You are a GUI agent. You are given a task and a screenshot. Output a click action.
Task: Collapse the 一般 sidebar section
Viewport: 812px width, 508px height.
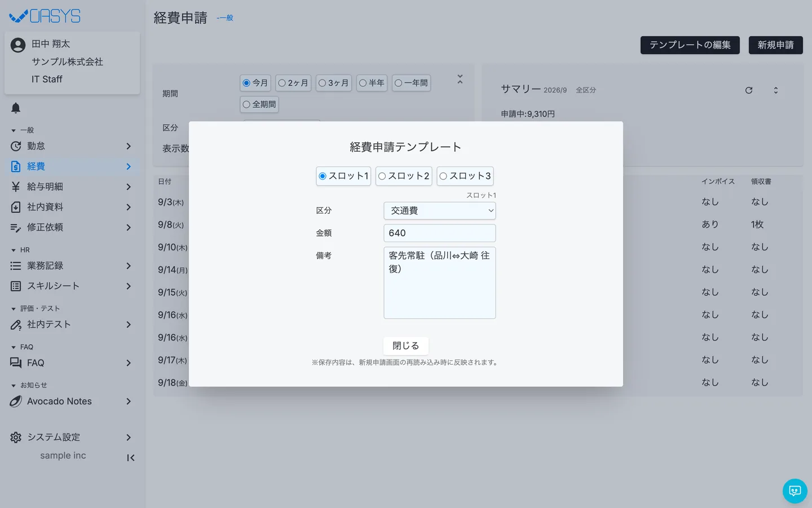14,130
